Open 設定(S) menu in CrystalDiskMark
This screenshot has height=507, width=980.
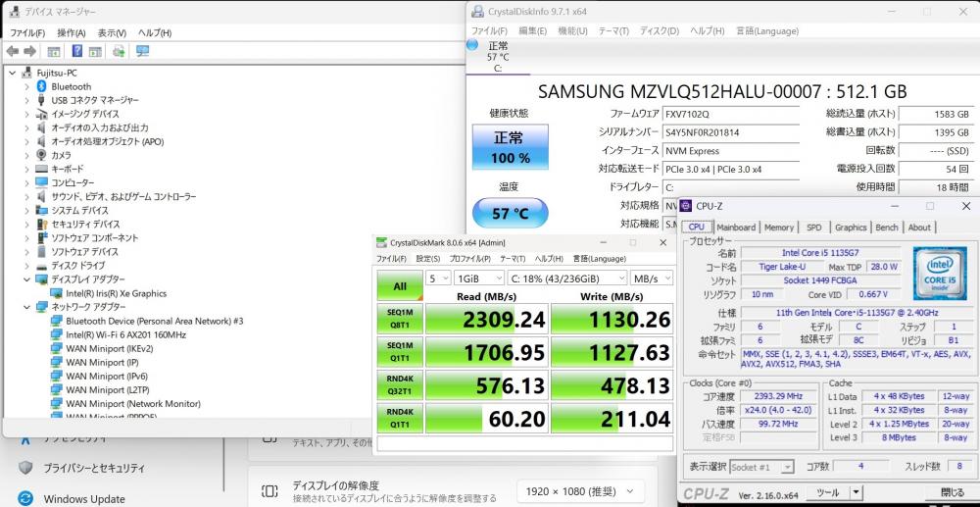pos(428,259)
